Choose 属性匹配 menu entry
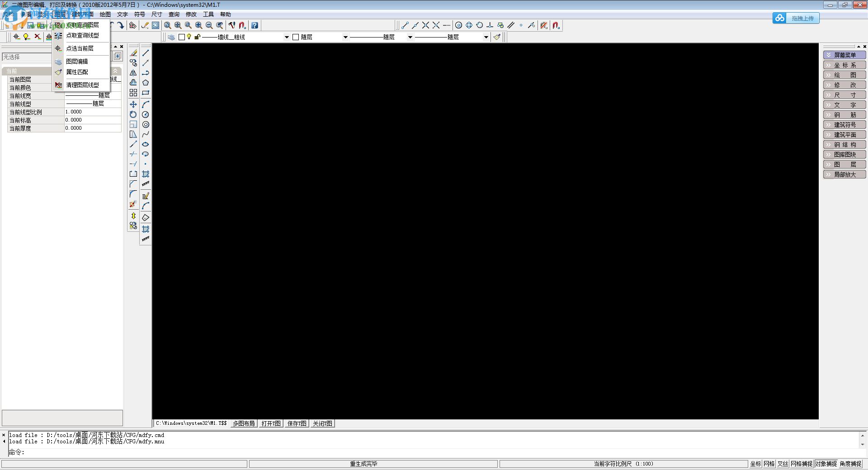 [x=81, y=72]
